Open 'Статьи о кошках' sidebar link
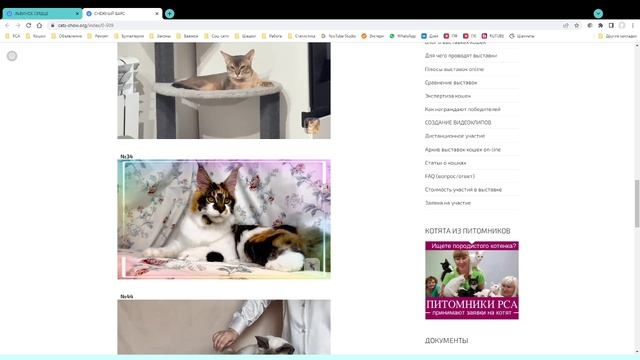The image size is (640, 360). (x=445, y=163)
